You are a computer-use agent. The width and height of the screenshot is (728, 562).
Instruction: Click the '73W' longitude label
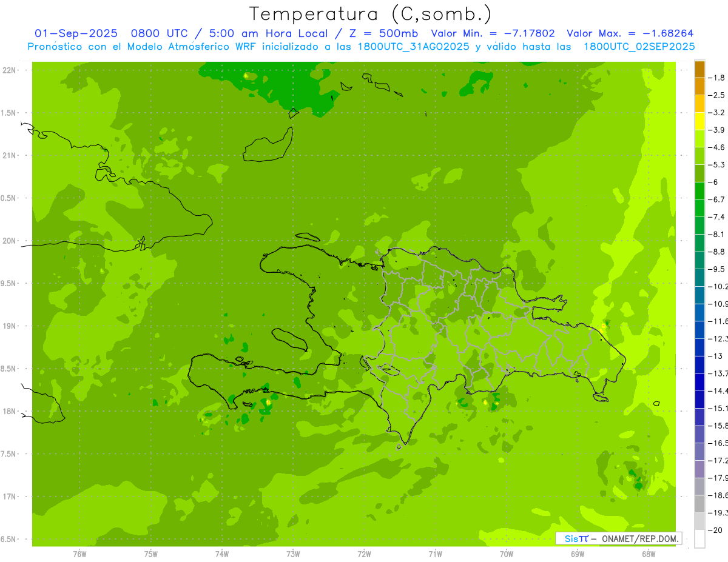[293, 554]
